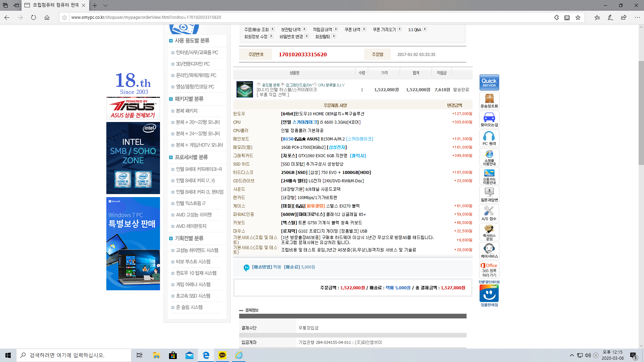Open 신용카드 이용안내 sidebar icon
Image resolution: width=644 pixels, height=362 pixels.
point(489,176)
